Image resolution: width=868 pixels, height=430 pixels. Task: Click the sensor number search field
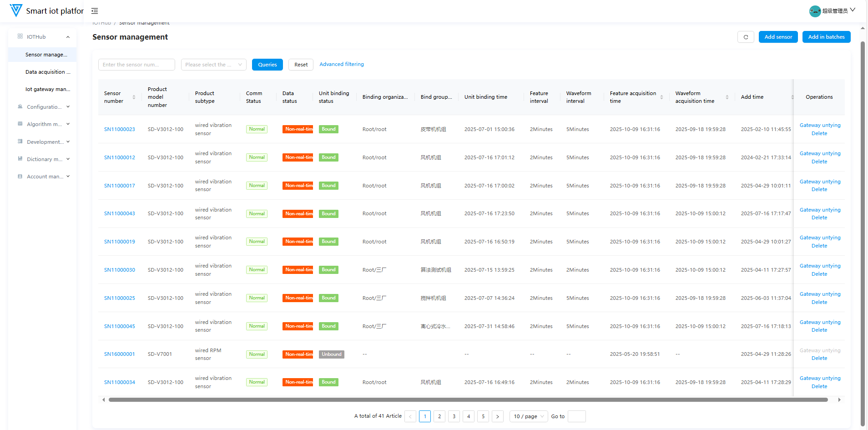point(136,65)
